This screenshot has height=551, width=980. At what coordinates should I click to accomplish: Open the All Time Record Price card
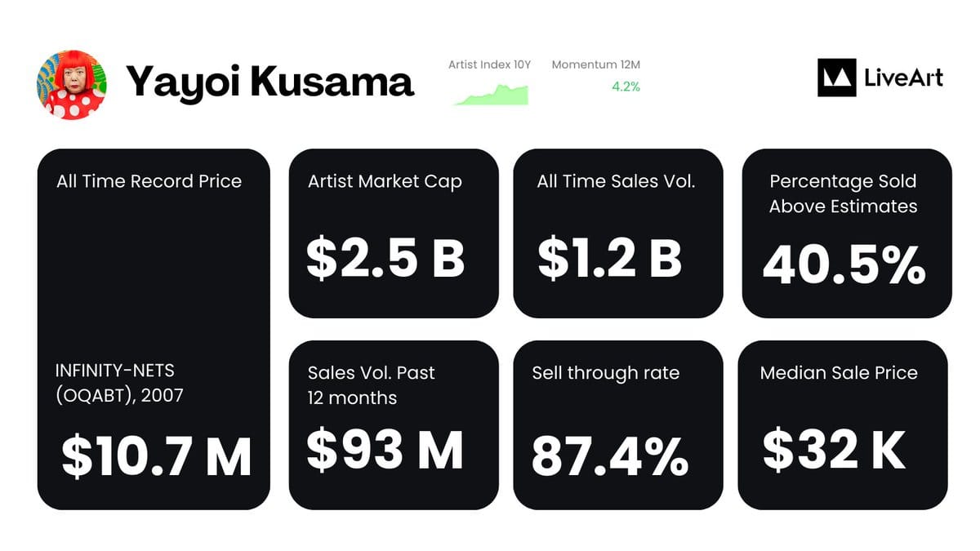[154, 329]
